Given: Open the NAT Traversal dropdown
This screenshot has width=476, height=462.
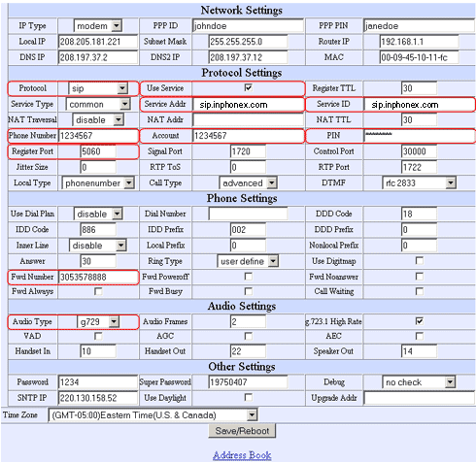Looking at the screenshot, I should pyautogui.click(x=98, y=120).
